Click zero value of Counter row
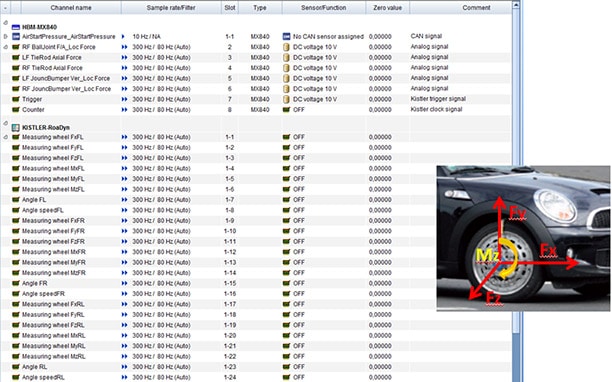The height and width of the screenshot is (382, 612). (380, 110)
